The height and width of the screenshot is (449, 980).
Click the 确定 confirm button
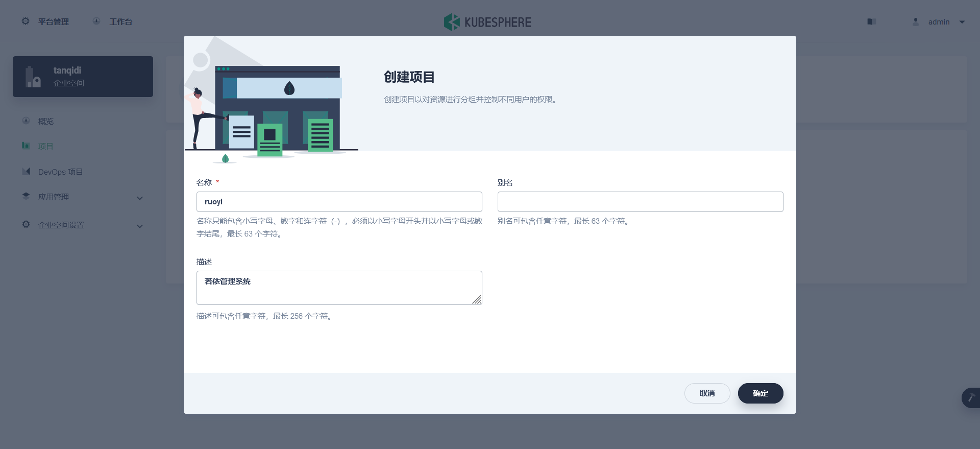tap(761, 393)
